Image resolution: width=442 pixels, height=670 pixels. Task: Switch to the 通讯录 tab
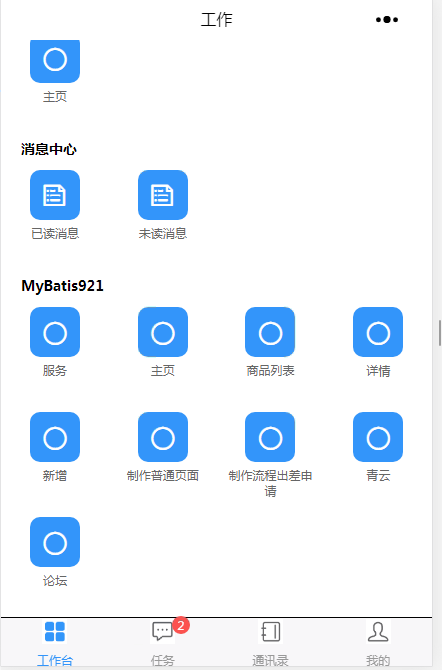270,643
